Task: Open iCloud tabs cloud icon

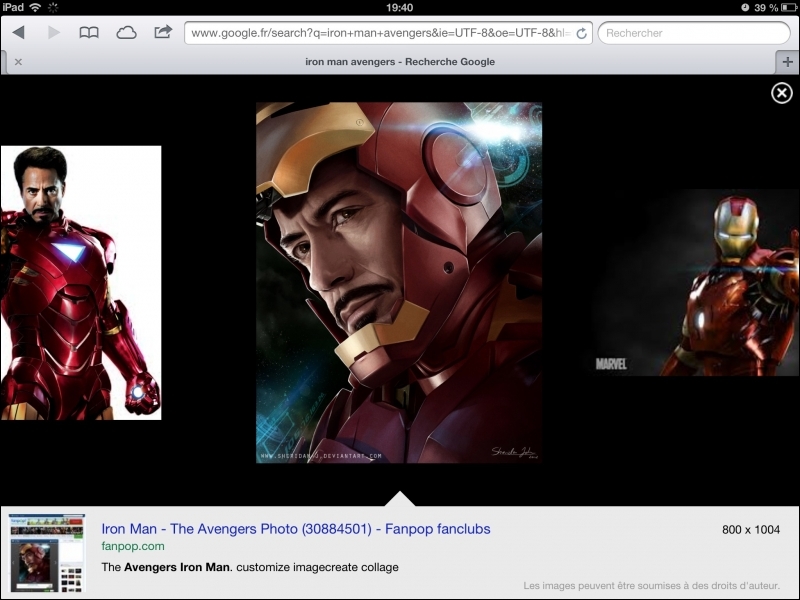Action: click(126, 33)
